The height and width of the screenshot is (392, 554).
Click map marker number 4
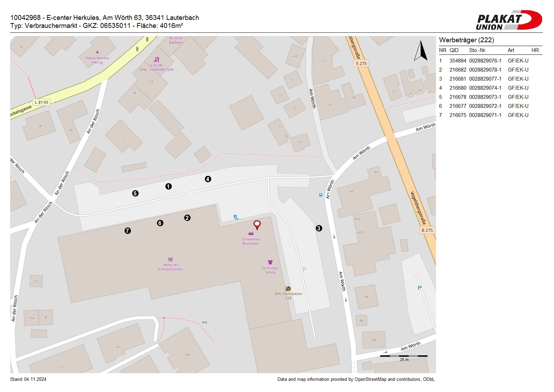click(208, 179)
